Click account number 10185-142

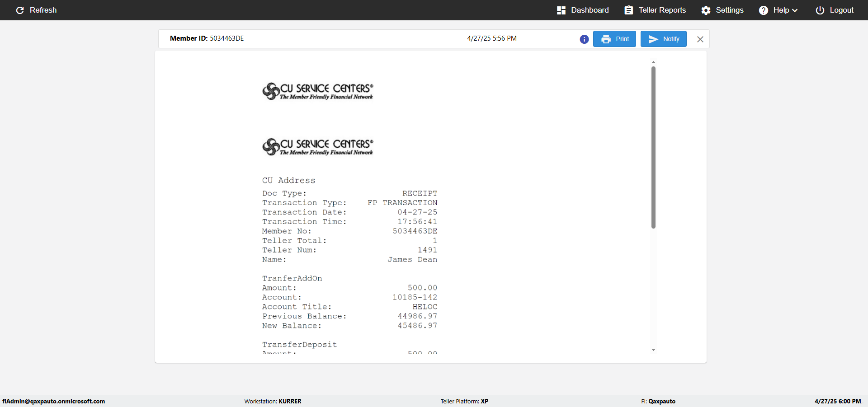tap(415, 298)
